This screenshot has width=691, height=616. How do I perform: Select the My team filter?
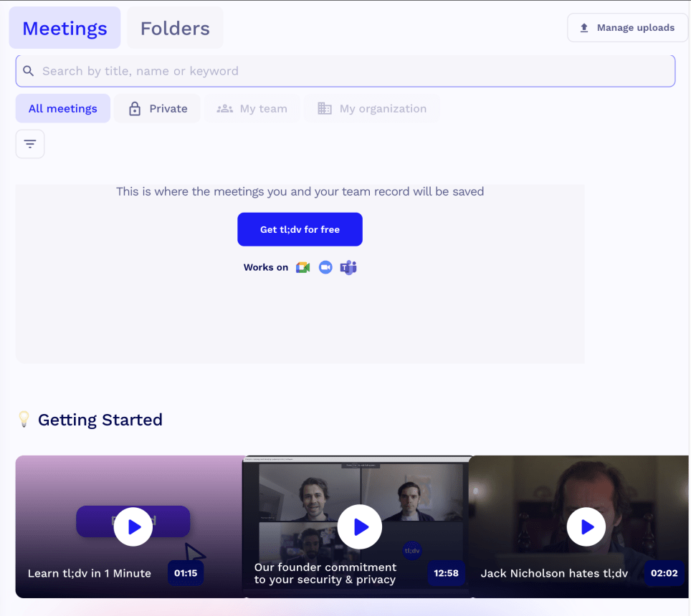point(252,108)
